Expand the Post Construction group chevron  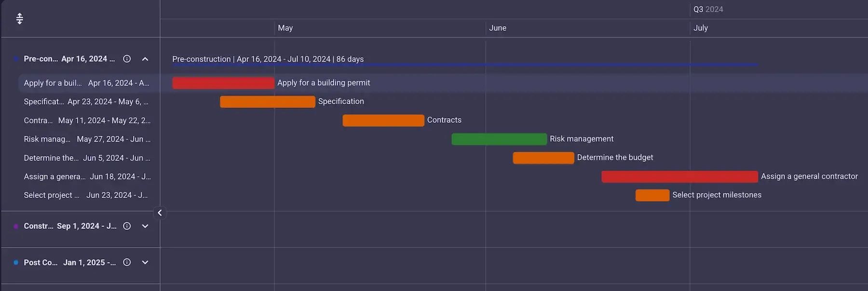[145, 263]
